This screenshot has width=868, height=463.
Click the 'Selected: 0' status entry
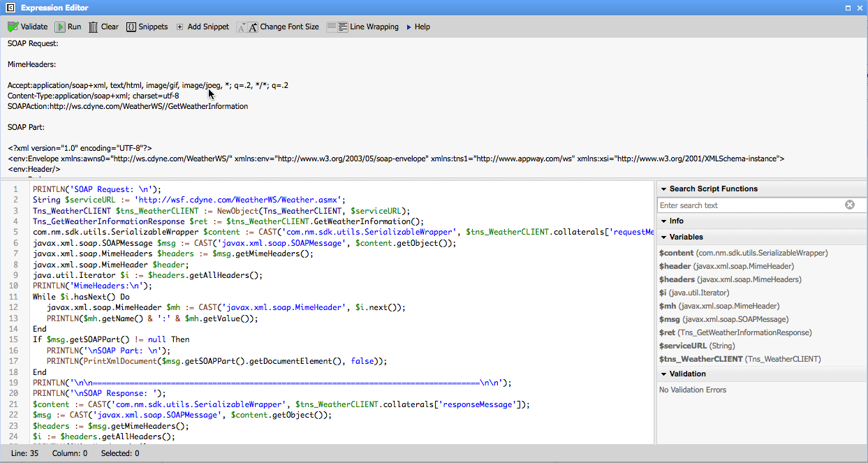point(120,453)
